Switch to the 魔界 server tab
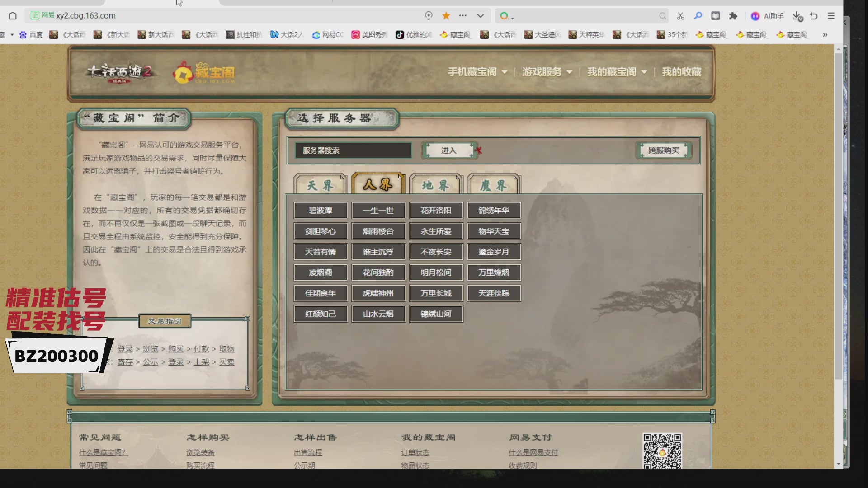Image resolution: width=868 pixels, height=488 pixels. [x=493, y=184]
